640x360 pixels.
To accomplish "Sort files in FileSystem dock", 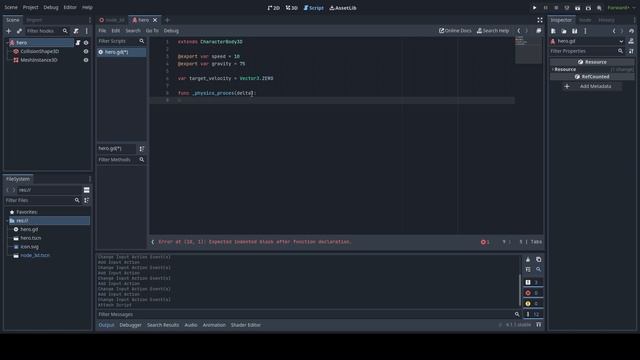I will 87,200.
